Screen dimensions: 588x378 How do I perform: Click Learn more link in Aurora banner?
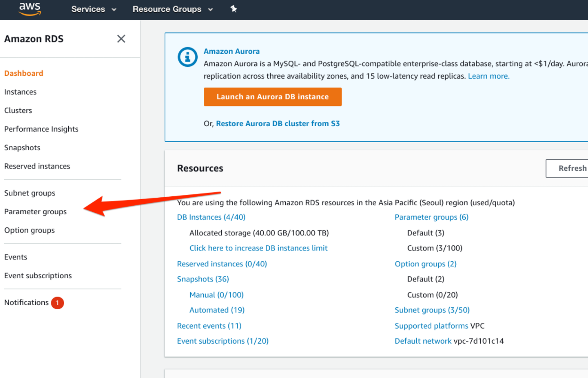tap(489, 76)
